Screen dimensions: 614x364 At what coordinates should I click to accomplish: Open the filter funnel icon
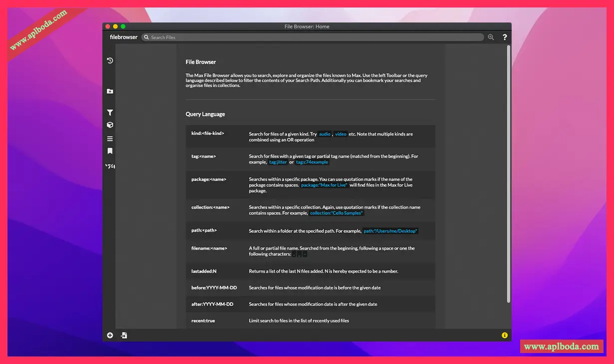coord(110,113)
